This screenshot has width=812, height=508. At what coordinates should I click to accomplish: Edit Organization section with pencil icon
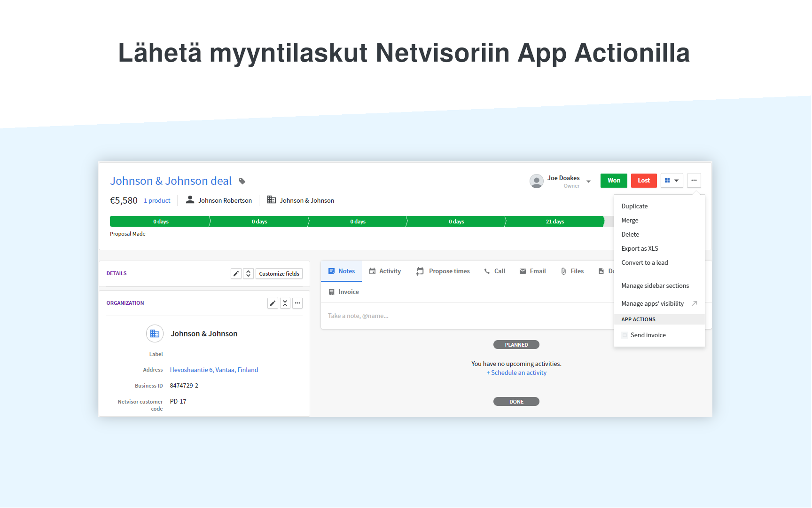273,303
